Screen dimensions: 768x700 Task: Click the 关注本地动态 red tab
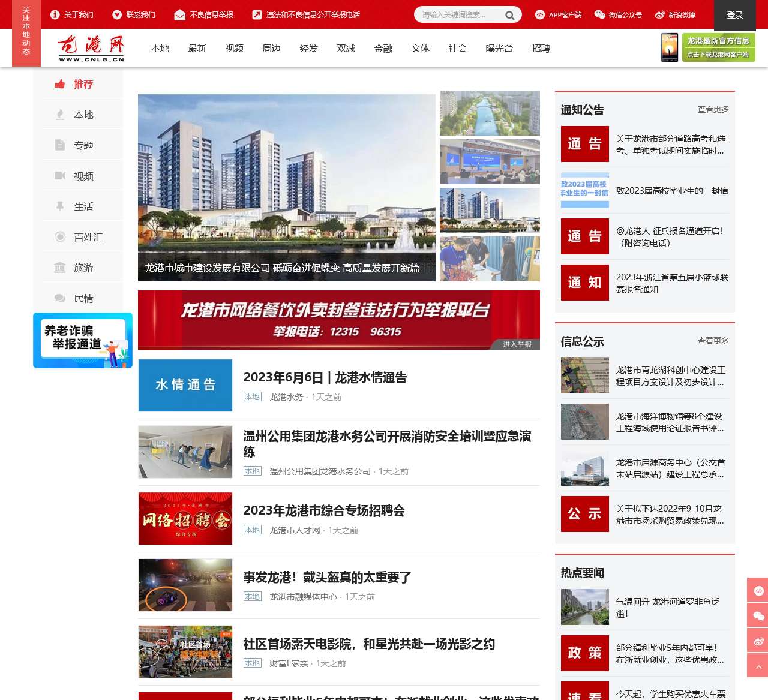pos(26,32)
